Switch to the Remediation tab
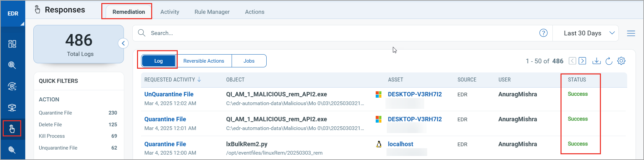This screenshot has height=160, width=644. (129, 12)
